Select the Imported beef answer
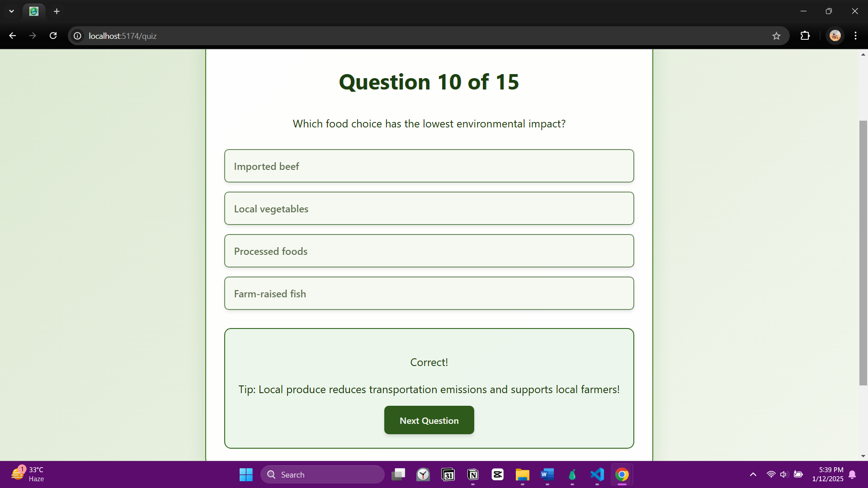Screen dimensions: 868x488 click(x=429, y=166)
